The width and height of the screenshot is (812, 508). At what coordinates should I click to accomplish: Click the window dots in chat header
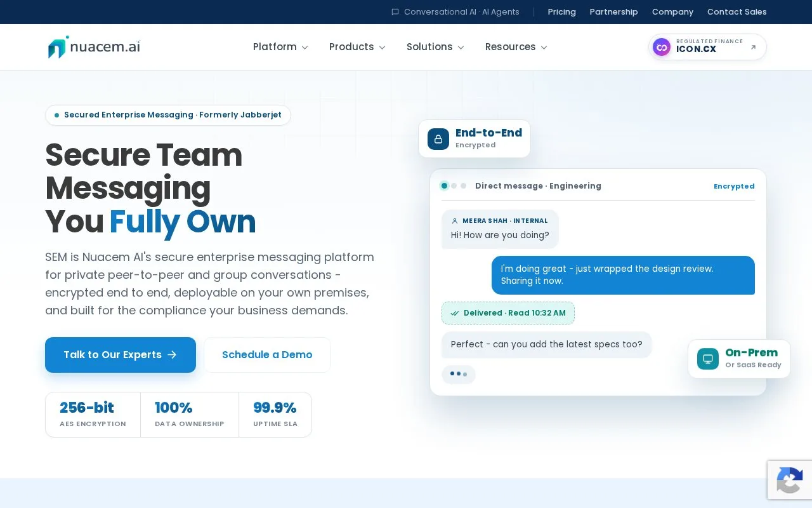pyautogui.click(x=454, y=186)
